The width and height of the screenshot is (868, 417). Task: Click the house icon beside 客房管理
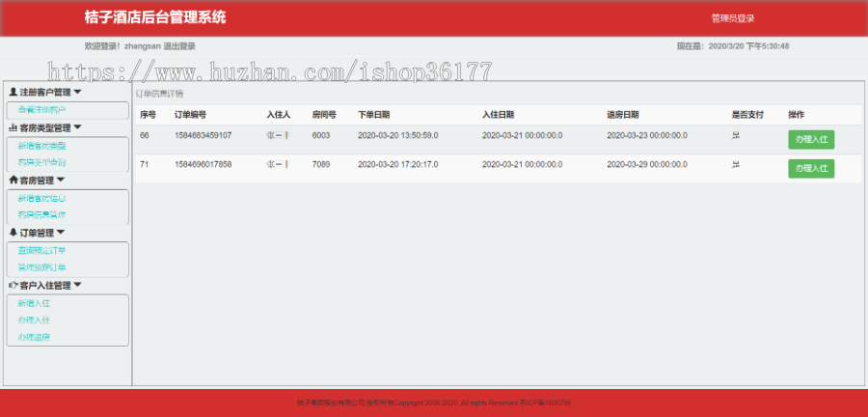[14, 180]
